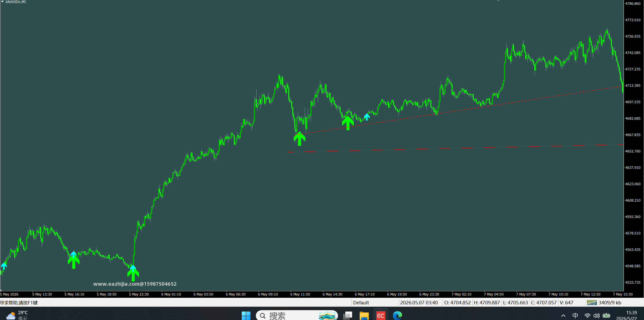Toggle the 中 input method indicator
The width and height of the screenshot is (644, 320).
pos(575,315)
